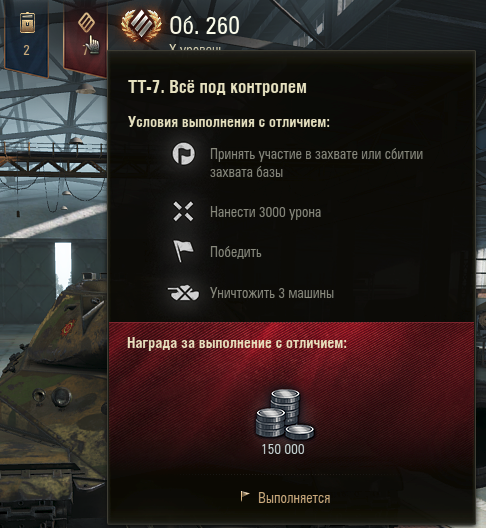Click the Нанести 3000 урона condition
Screen dimensions: 486x528
click(265, 212)
